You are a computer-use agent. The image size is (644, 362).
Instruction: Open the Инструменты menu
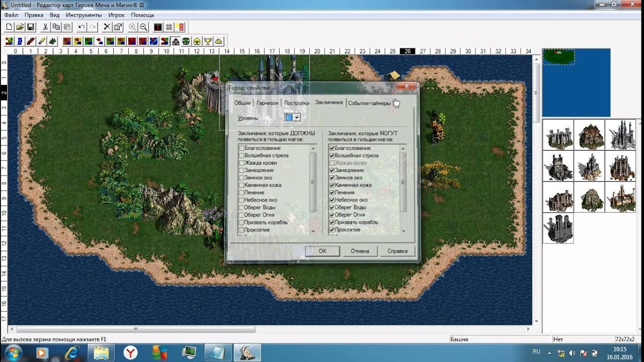coord(84,15)
